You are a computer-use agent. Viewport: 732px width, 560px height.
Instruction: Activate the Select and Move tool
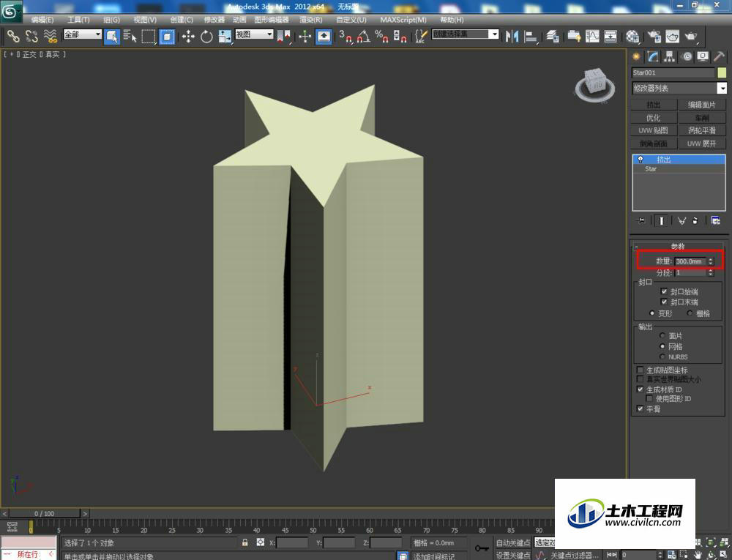tap(188, 37)
